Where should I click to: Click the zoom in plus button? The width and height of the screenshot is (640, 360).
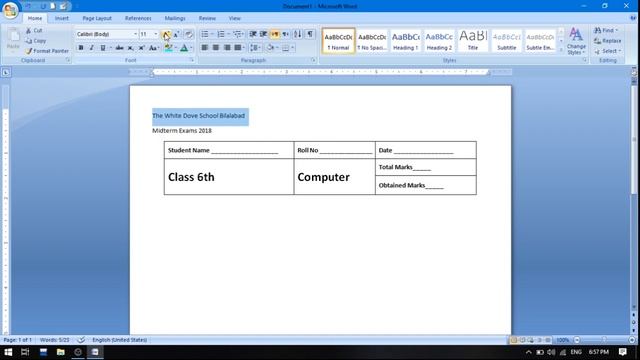coord(632,340)
